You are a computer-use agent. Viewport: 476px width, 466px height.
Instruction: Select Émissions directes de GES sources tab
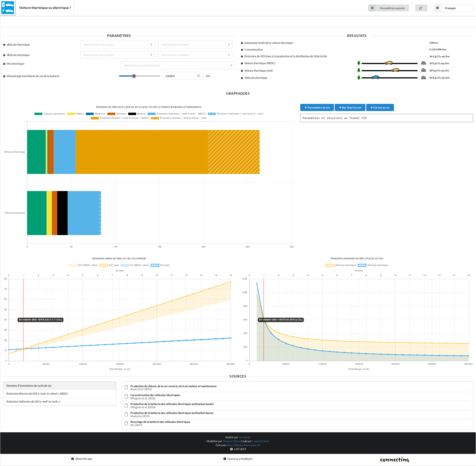(x=37, y=394)
